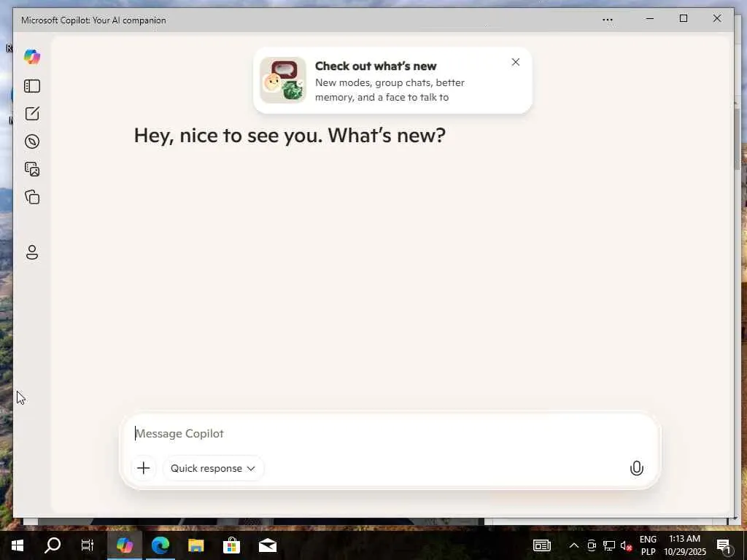Expand the Quick response mode dropdown
Image resolution: width=747 pixels, height=560 pixels.
pyautogui.click(x=213, y=468)
